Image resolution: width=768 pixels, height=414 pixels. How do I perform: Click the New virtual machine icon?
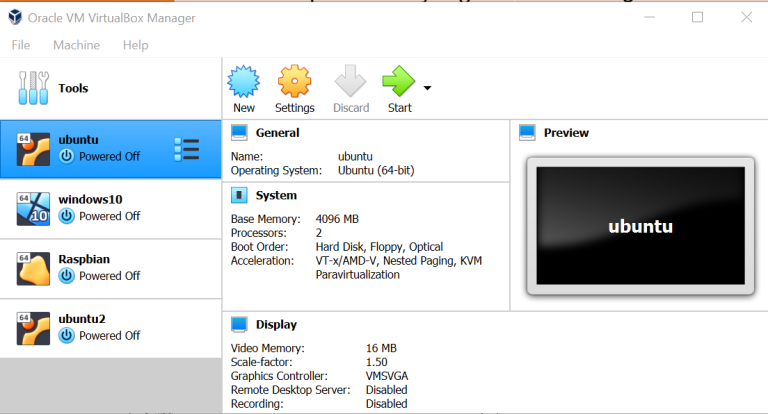pyautogui.click(x=243, y=81)
